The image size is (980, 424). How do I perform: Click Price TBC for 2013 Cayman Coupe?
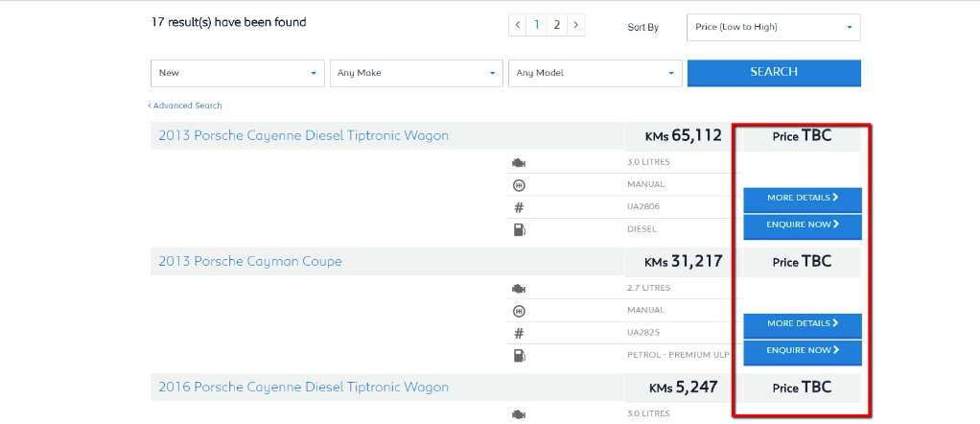(802, 262)
